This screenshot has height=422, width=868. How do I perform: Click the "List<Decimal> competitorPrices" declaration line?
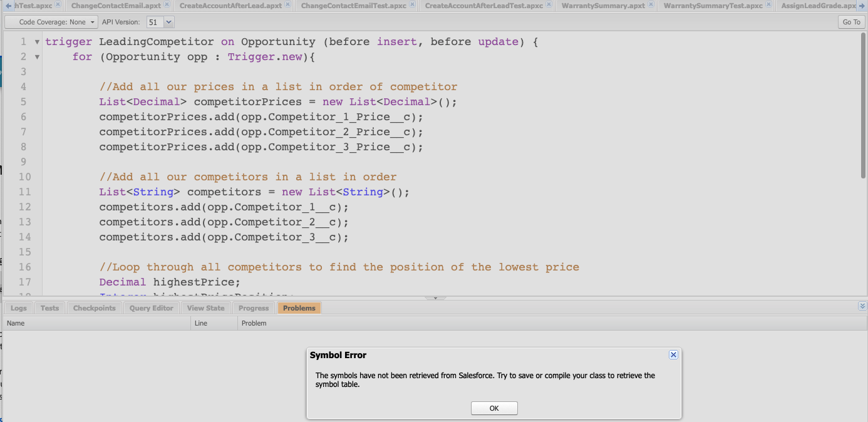pos(278,102)
